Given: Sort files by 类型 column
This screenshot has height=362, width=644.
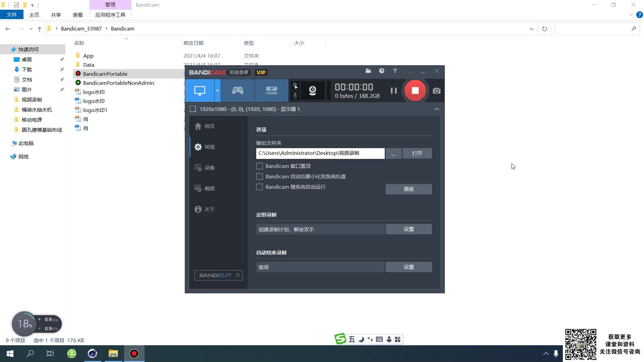Looking at the screenshot, I should coord(249,43).
